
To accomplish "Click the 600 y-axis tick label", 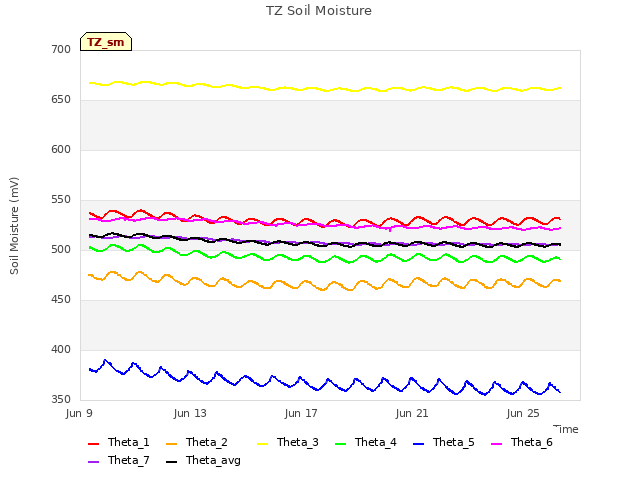I will pyautogui.click(x=61, y=149).
